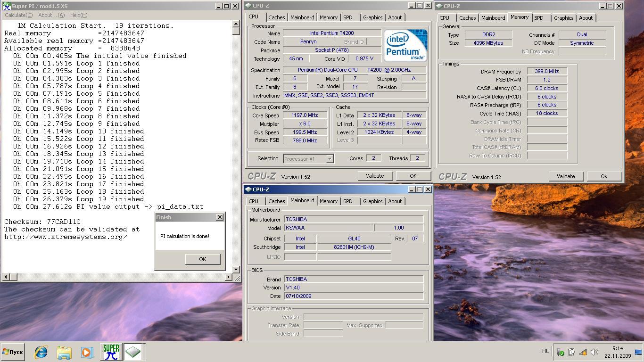Close the Finish dialog with X
This screenshot has height=362, width=644.
[x=219, y=217]
